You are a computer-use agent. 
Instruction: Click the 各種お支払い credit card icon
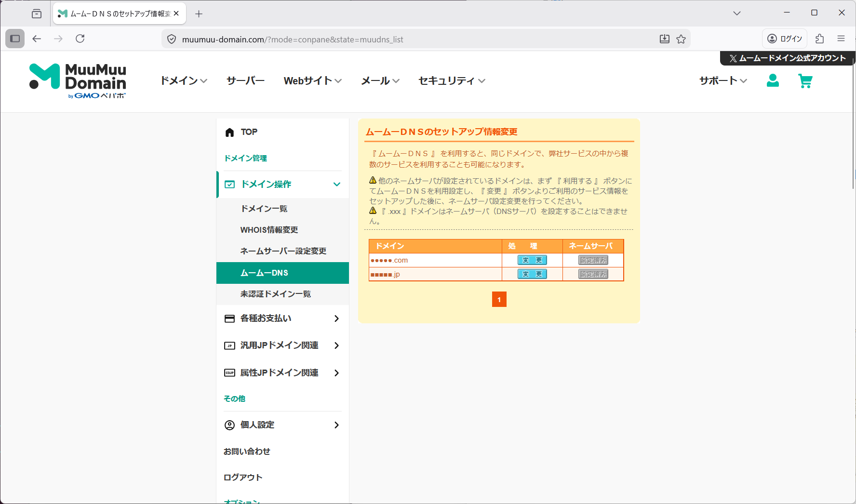tap(230, 318)
